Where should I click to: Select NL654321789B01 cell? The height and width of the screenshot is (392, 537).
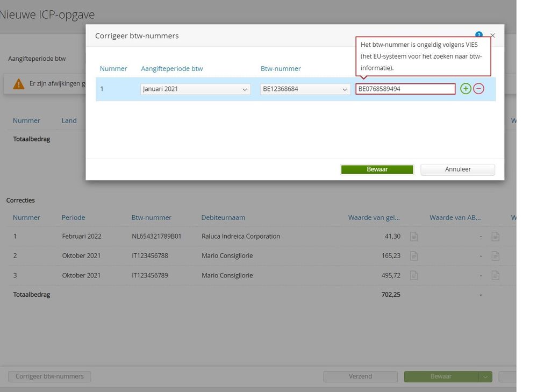tap(156, 237)
